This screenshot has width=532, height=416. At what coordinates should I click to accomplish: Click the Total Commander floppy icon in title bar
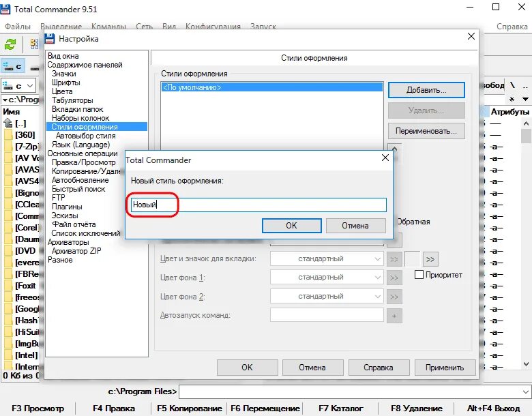(5, 9)
